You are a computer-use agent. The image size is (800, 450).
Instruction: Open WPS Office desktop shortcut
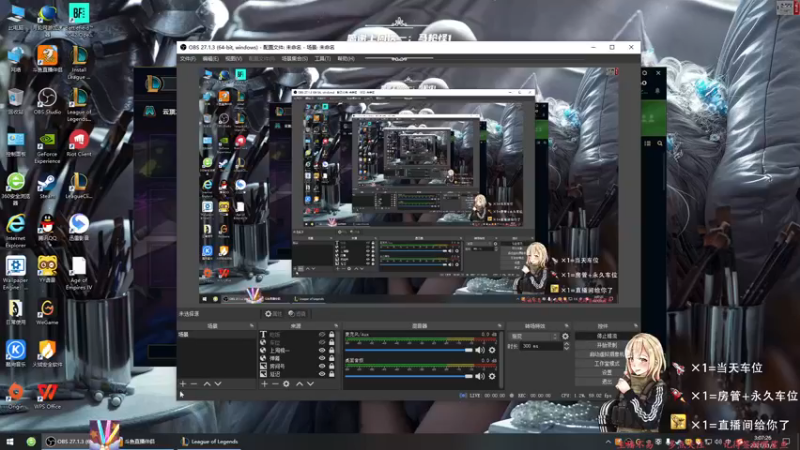pos(47,396)
